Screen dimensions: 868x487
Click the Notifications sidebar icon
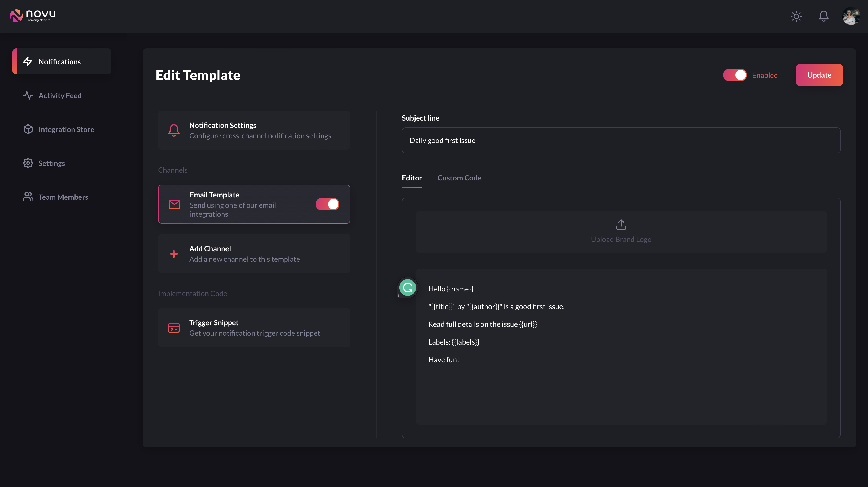[x=28, y=61]
